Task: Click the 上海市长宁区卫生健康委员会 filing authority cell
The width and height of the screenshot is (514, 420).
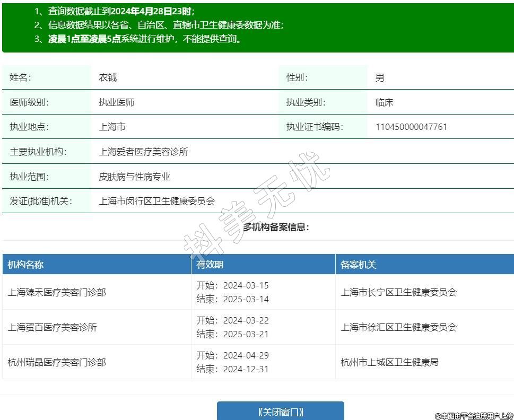Action: coord(398,292)
